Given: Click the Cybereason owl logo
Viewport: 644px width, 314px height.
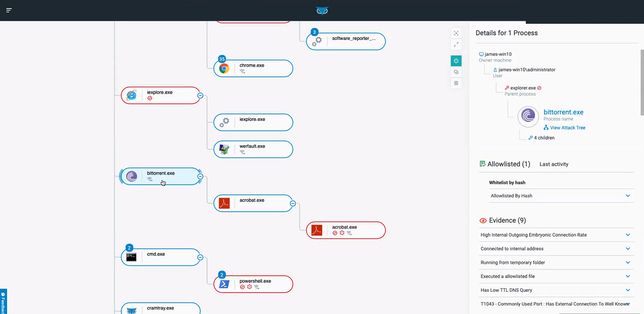Looking at the screenshot, I should (x=322, y=11).
